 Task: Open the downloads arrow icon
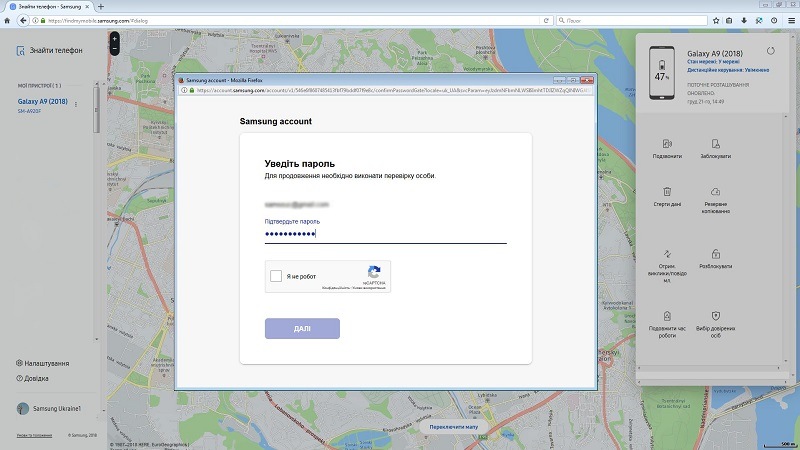click(x=744, y=20)
